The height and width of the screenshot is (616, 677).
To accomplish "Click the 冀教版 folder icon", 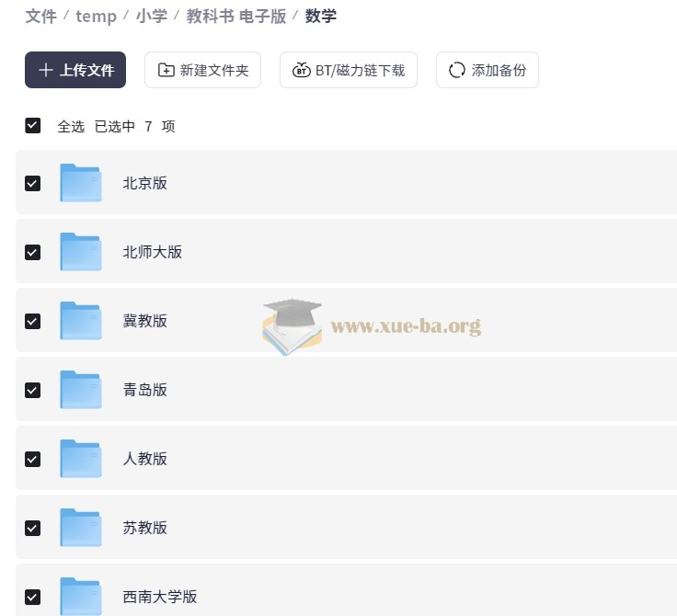I will pyautogui.click(x=81, y=321).
